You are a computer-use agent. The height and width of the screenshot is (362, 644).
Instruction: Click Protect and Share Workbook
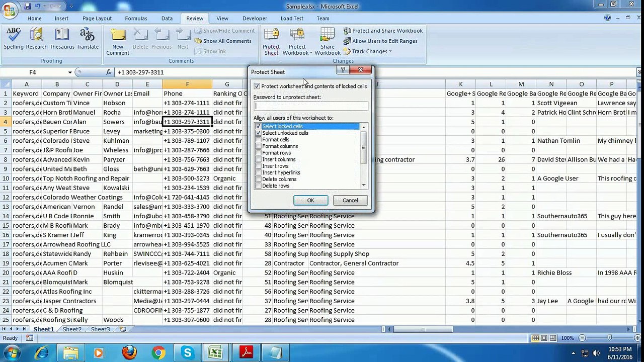click(x=383, y=31)
